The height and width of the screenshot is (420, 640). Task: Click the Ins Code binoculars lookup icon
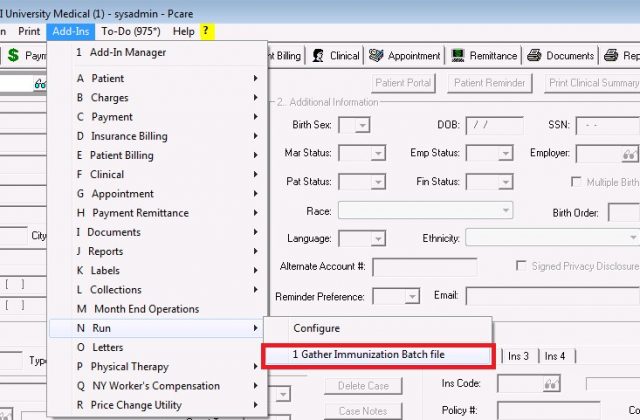[x=551, y=383]
